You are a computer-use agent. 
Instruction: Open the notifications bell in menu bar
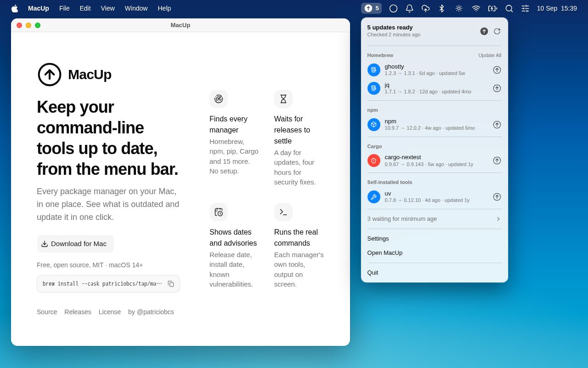click(x=409, y=8)
